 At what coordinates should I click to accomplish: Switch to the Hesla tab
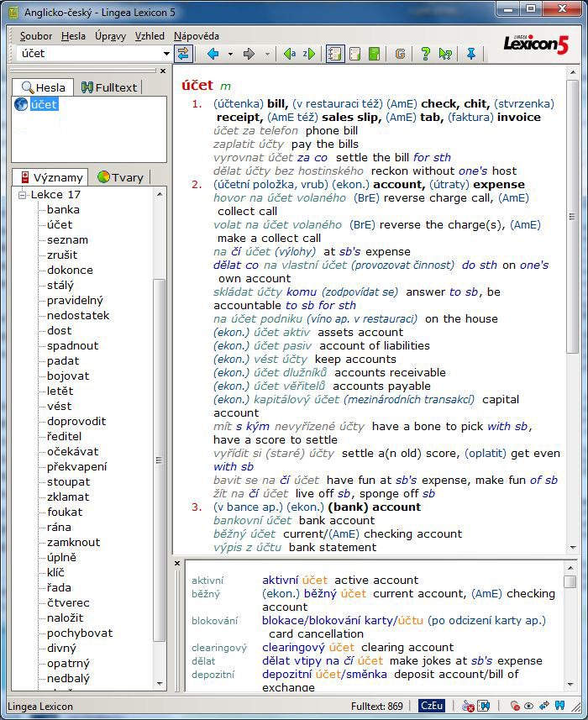click(44, 87)
